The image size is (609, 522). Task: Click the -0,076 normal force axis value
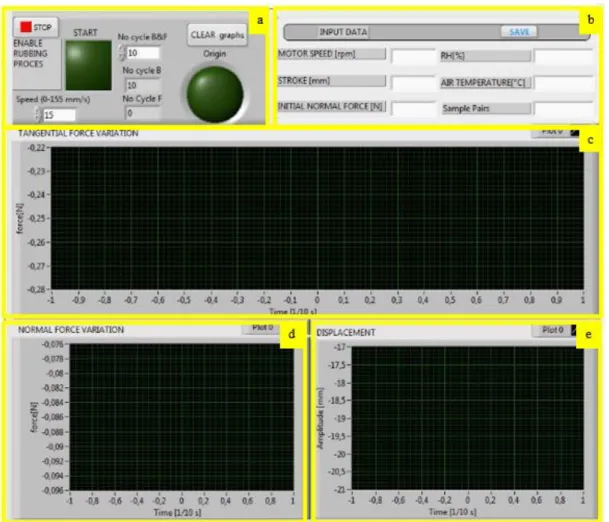point(53,345)
